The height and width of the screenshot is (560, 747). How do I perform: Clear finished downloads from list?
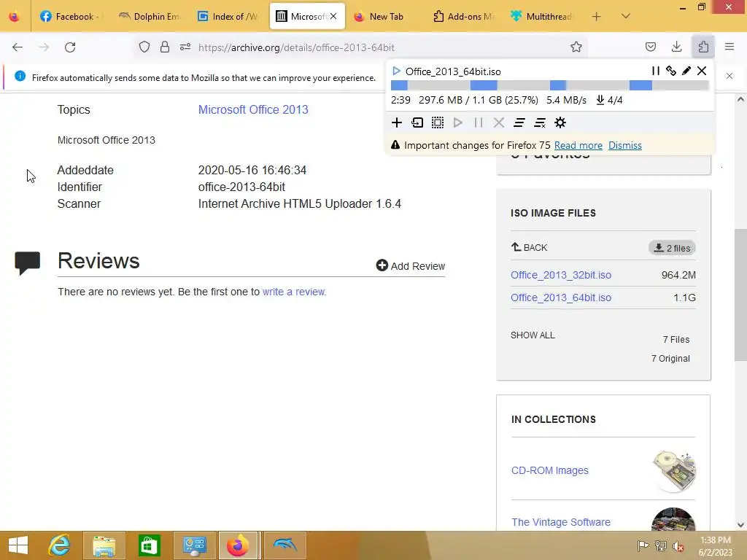click(x=540, y=122)
